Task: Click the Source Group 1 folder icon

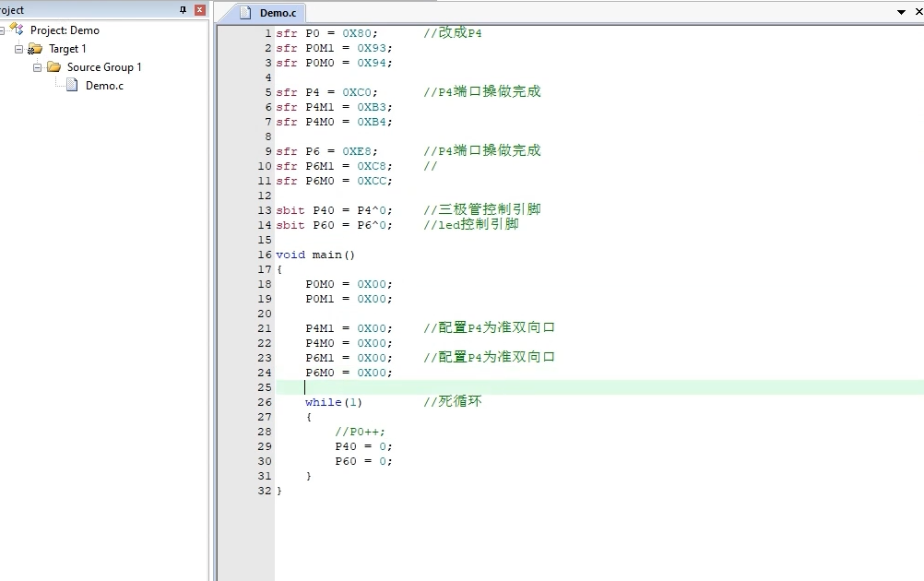Action: [x=53, y=67]
